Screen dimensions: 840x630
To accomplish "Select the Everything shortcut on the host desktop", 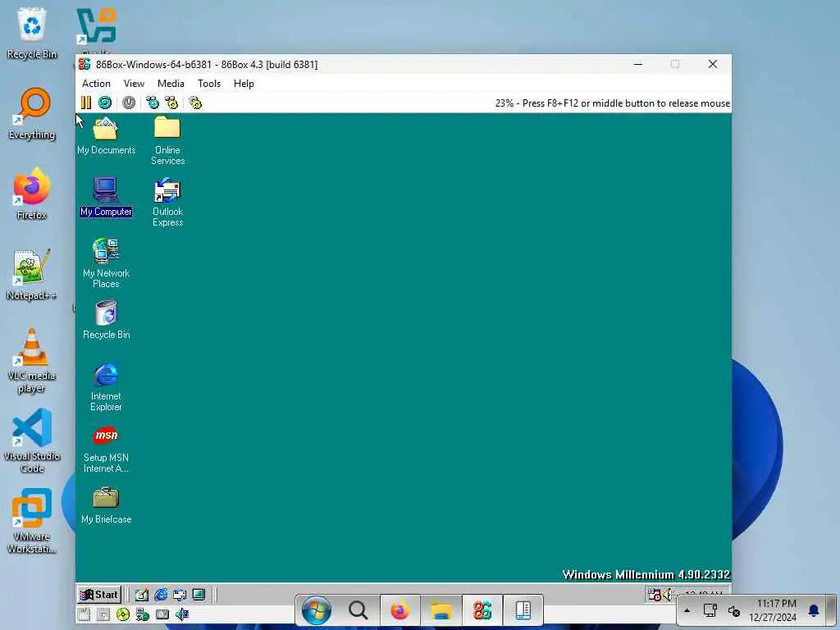I will point(32,113).
